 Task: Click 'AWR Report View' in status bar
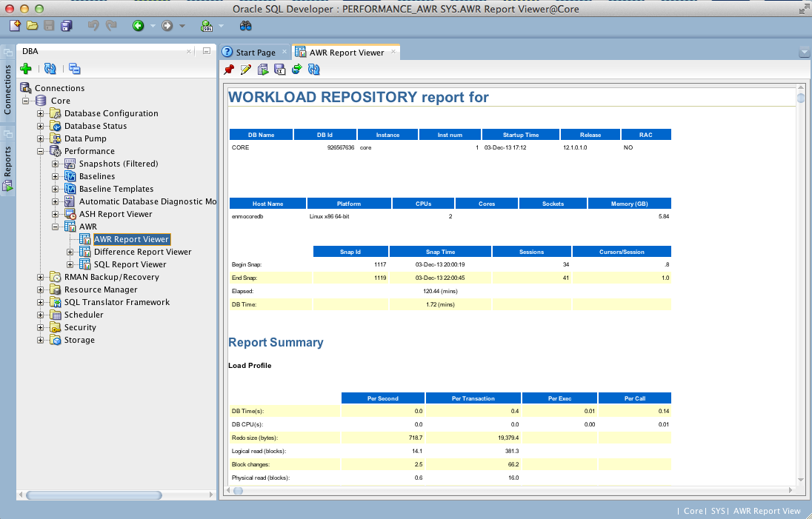[x=767, y=511]
